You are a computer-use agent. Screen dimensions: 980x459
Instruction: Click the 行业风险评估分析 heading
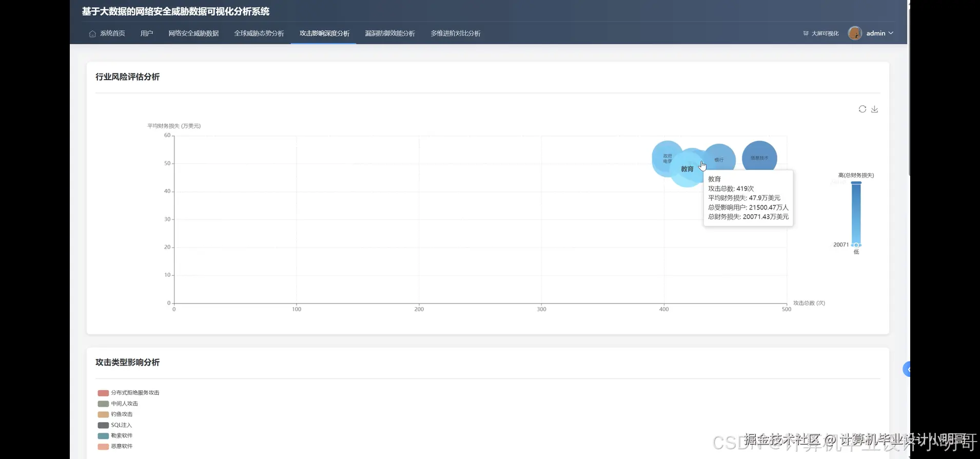pos(127,77)
